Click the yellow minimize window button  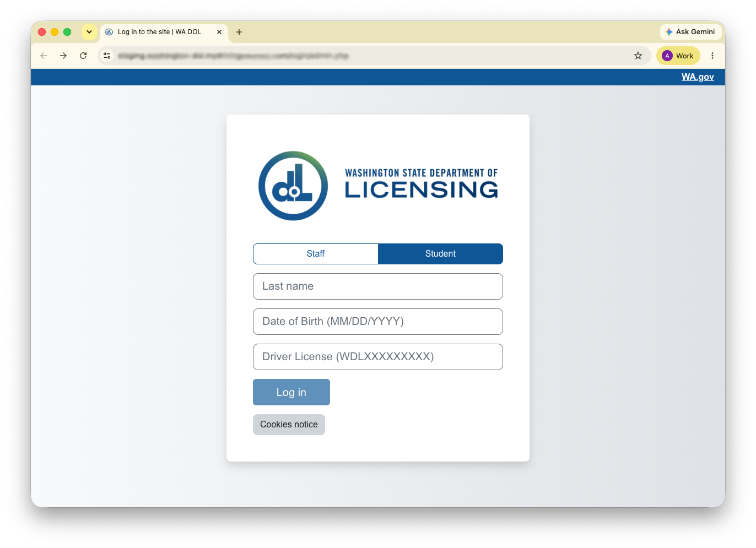[55, 32]
